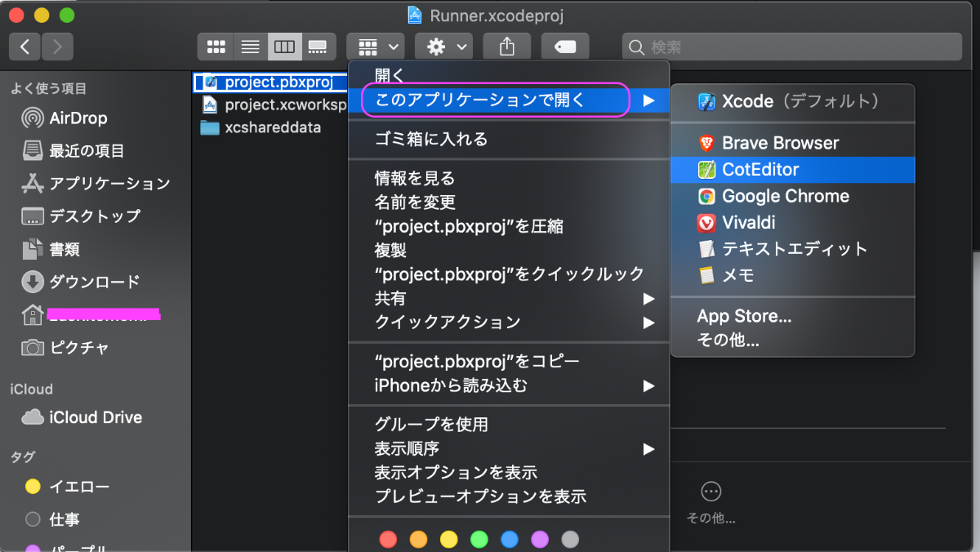
Task: Choose プレビューオプションを表示
Action: (x=509, y=496)
